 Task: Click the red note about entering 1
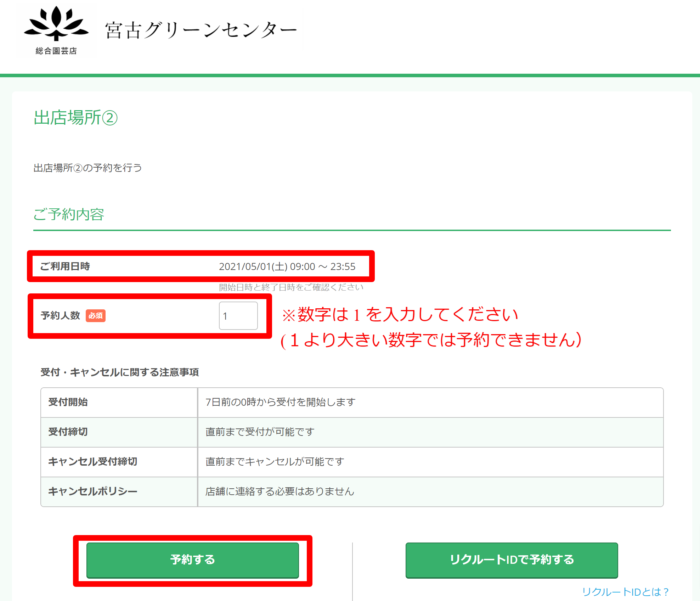400,315
